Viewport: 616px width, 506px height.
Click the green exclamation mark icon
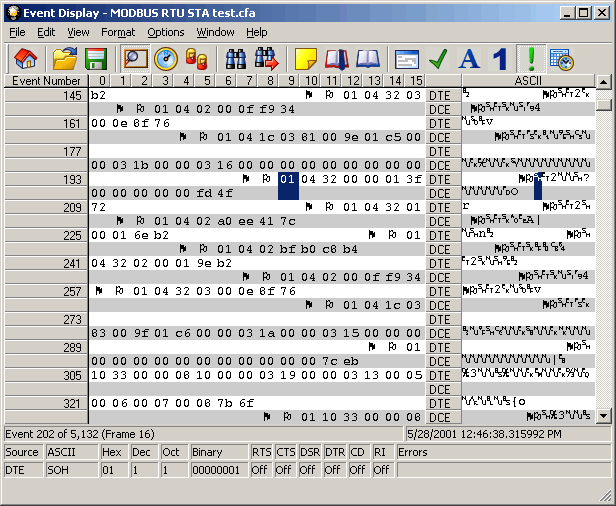(530, 59)
